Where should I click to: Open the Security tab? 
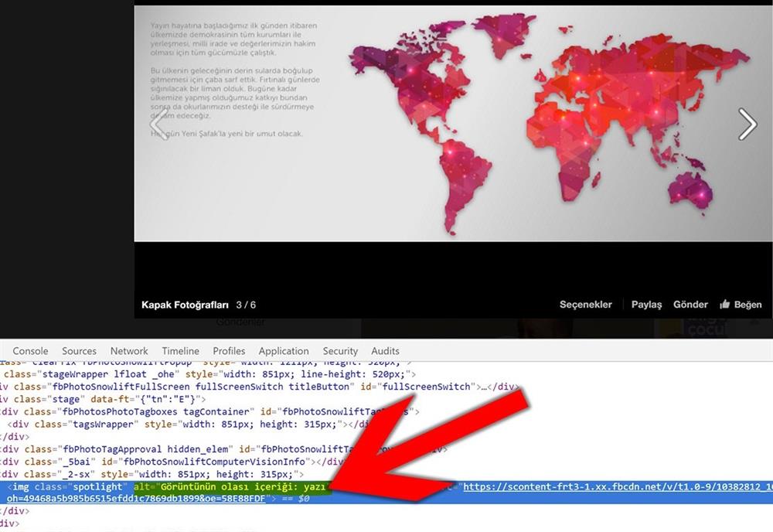tap(340, 351)
